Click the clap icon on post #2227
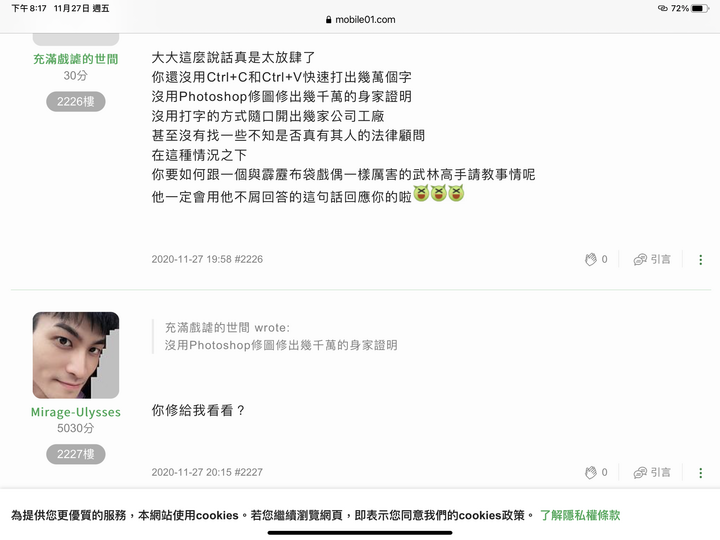The height and width of the screenshot is (540, 720). pos(591,472)
